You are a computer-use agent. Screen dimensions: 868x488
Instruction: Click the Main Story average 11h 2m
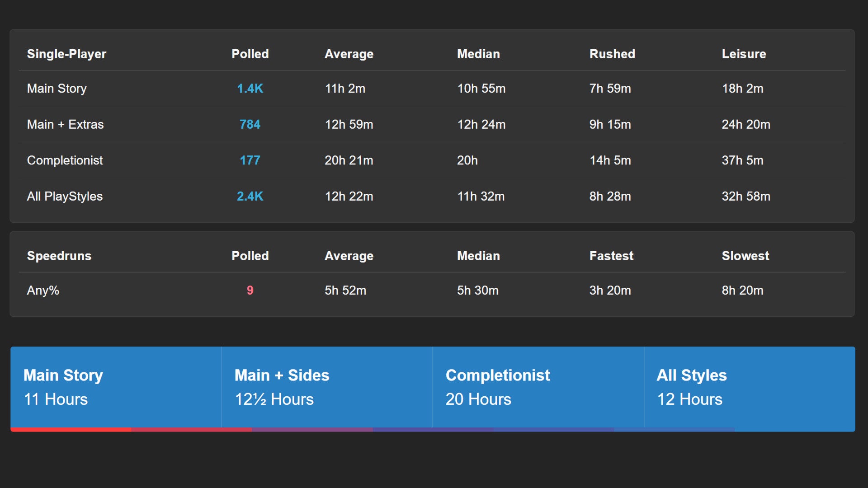tap(345, 89)
